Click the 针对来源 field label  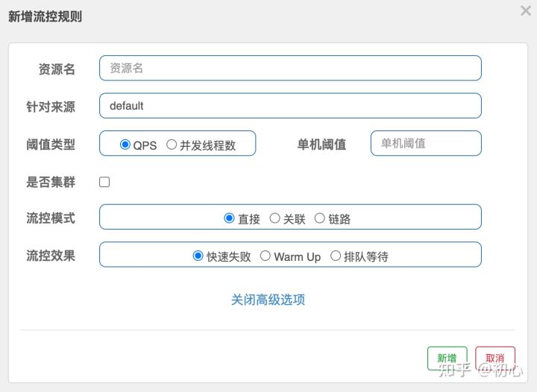51,107
